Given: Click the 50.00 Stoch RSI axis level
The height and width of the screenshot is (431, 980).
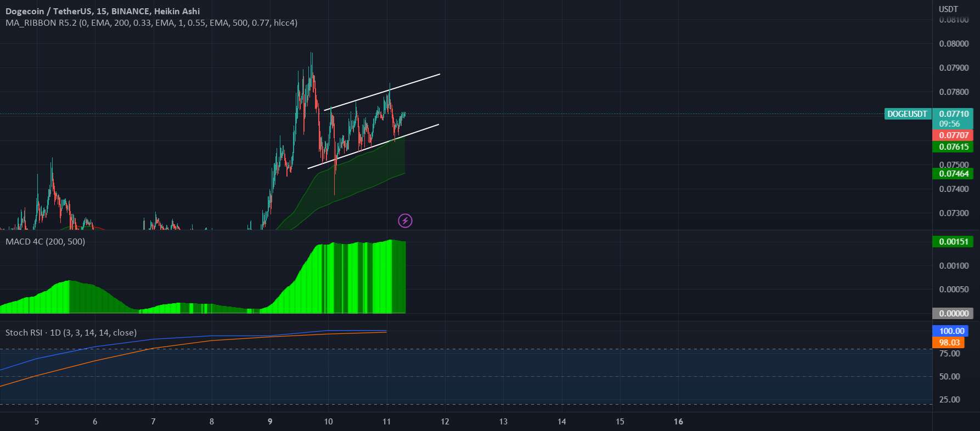Looking at the screenshot, I should (x=950, y=377).
